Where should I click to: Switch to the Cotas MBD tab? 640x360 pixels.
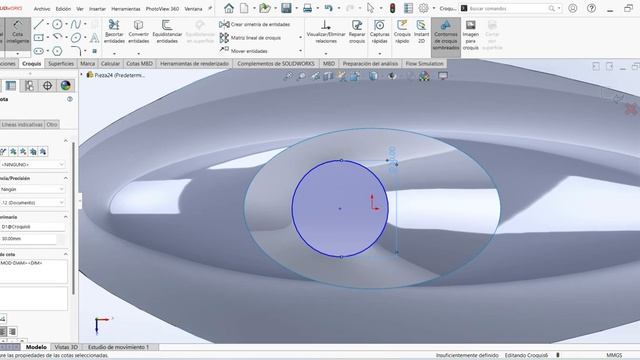coord(139,64)
